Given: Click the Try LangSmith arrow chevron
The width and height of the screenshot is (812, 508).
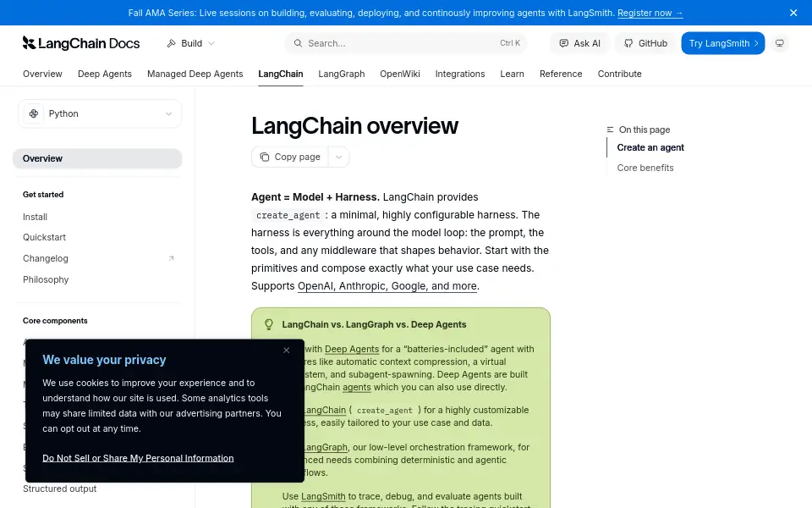Looking at the screenshot, I should [756, 43].
